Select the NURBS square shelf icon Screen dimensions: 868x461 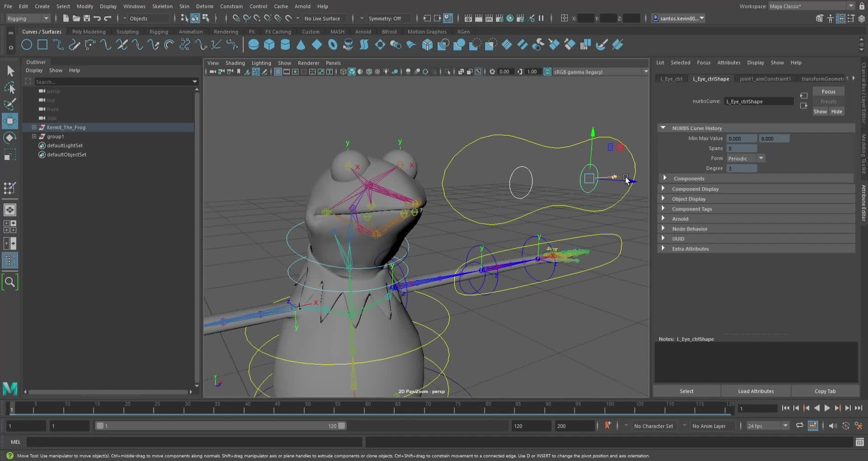click(42, 44)
